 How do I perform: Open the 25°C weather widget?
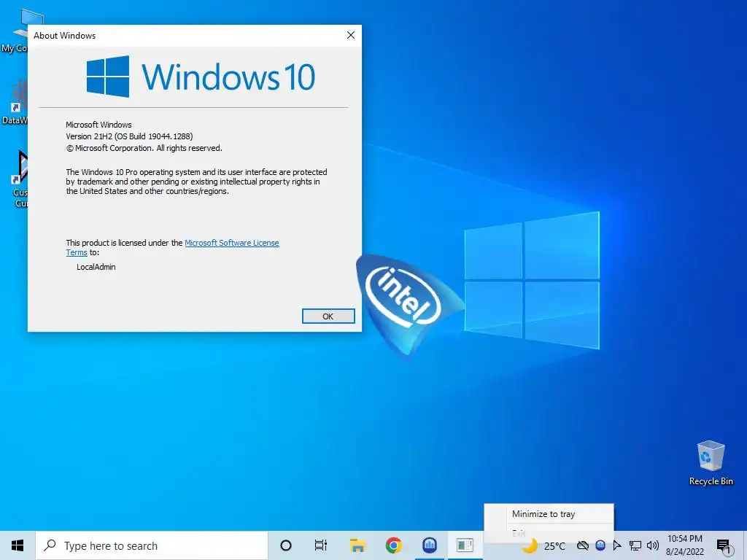[544, 545]
